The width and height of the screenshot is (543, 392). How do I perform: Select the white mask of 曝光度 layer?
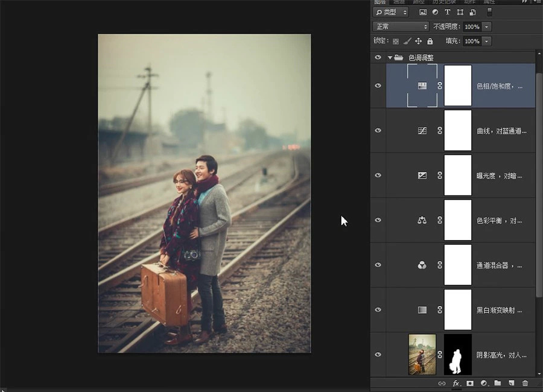[x=458, y=175]
